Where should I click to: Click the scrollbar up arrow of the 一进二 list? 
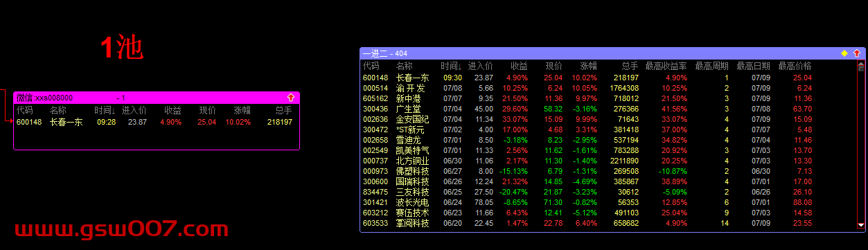tap(861, 64)
